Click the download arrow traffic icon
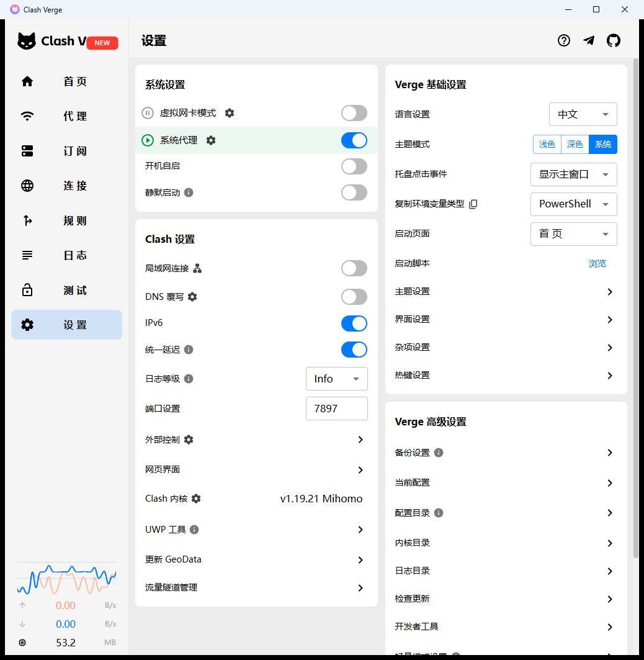Screen dimensions: 644x660 click(23, 624)
